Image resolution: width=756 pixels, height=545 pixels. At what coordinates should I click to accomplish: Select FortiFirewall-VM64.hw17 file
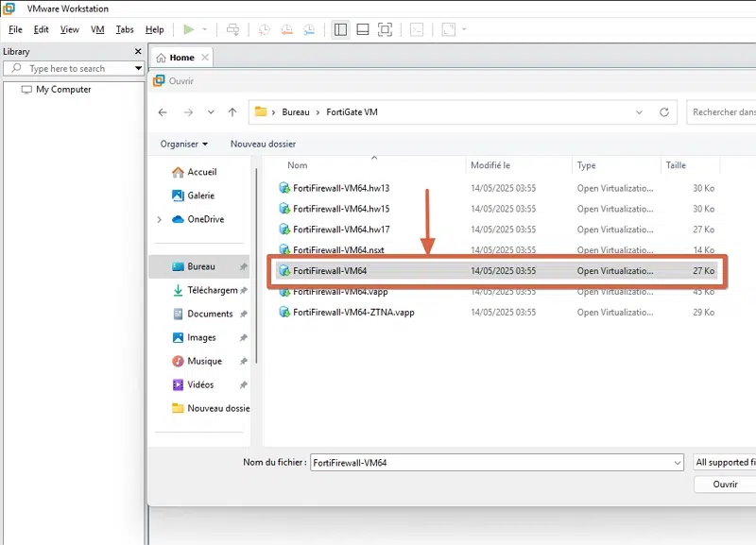click(x=341, y=230)
